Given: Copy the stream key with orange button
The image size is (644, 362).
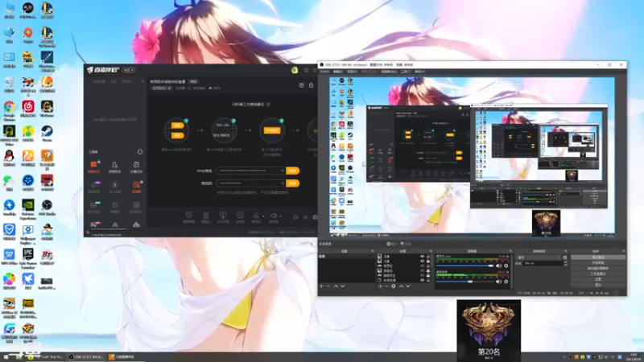Looking at the screenshot, I should (x=293, y=183).
